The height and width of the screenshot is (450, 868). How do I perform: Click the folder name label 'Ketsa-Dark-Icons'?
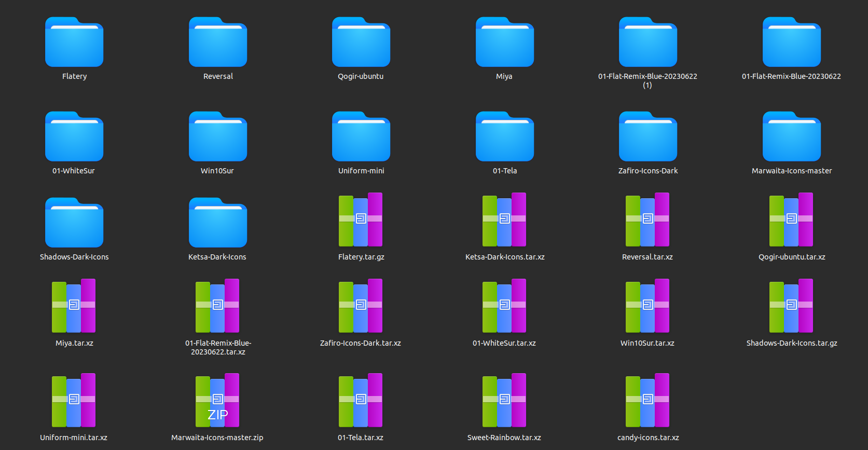[x=217, y=257]
